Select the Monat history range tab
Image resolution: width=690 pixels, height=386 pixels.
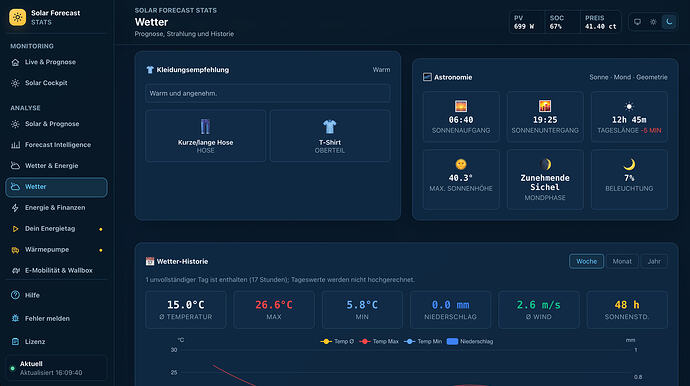[x=622, y=261]
